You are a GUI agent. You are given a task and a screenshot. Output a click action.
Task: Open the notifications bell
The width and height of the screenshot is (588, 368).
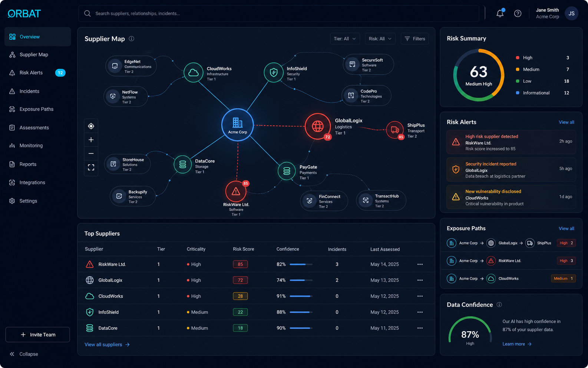pyautogui.click(x=500, y=13)
